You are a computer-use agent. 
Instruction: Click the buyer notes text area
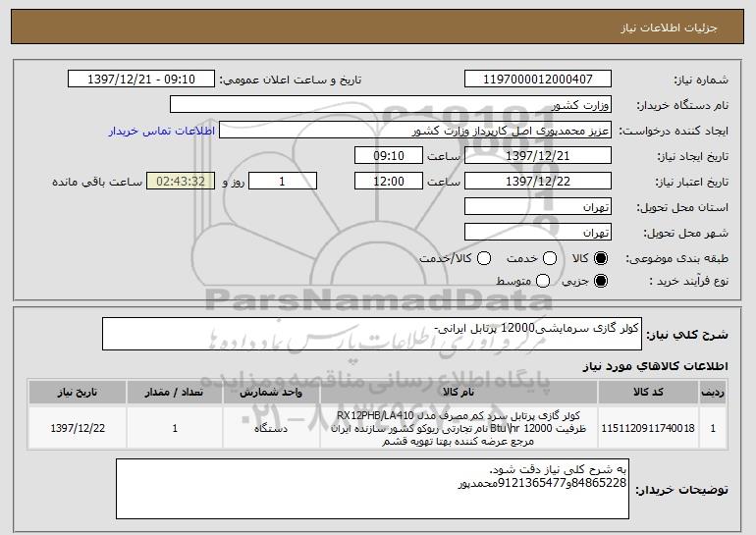(x=372, y=489)
